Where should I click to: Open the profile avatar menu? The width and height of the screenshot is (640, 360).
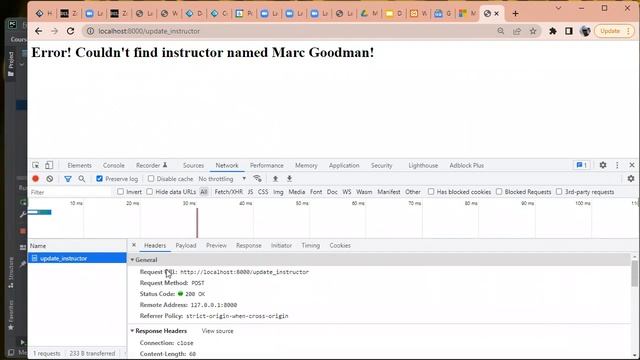click(585, 31)
